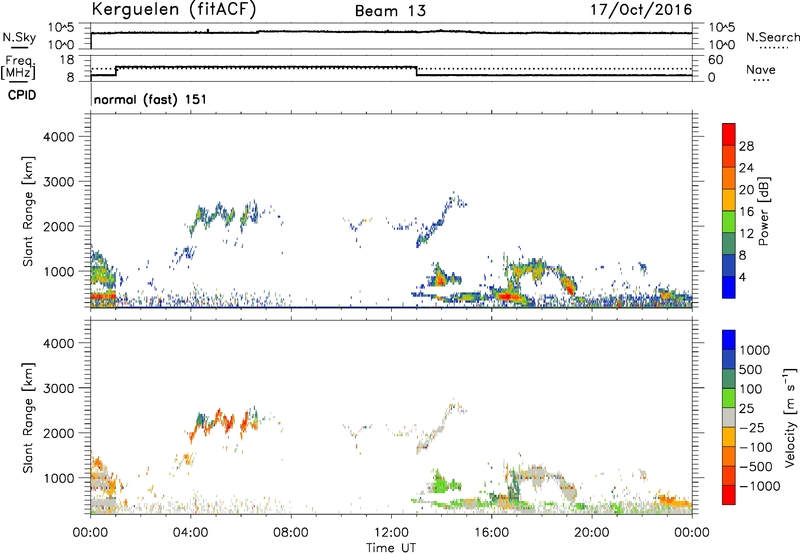Click the '60' Nave axis tick label
The width and height of the screenshot is (800, 554).
click(716, 60)
